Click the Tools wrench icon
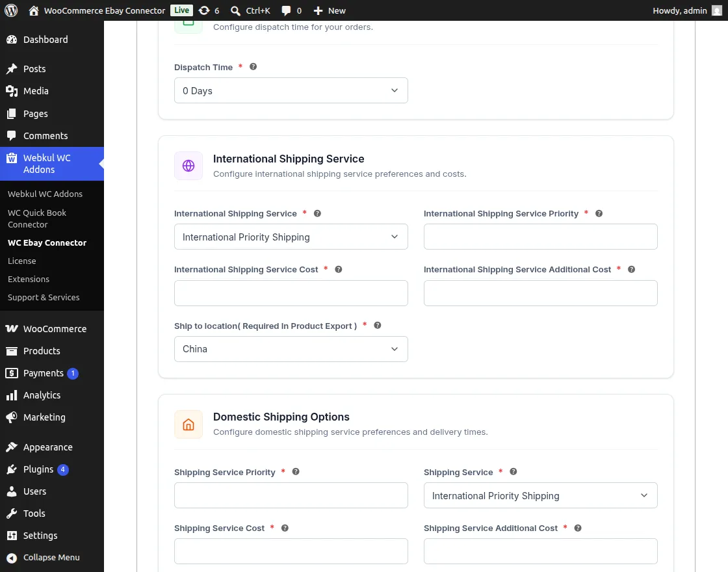 click(12, 513)
